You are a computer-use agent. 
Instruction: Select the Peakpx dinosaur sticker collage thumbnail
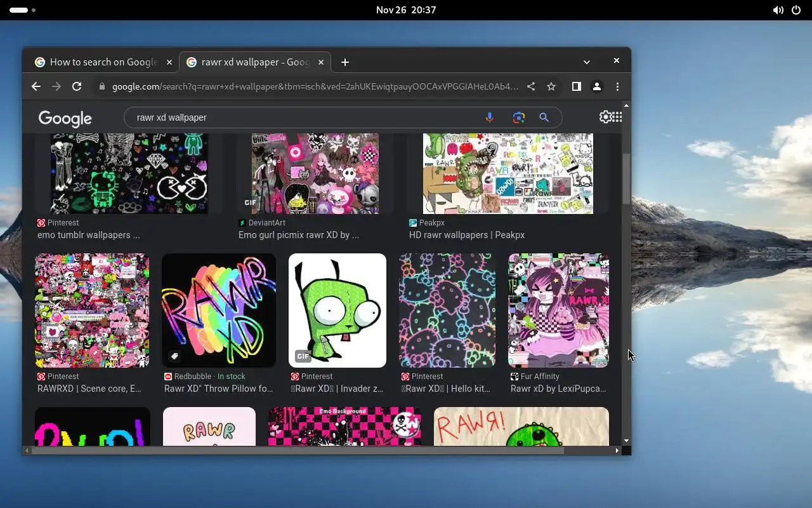(x=508, y=173)
